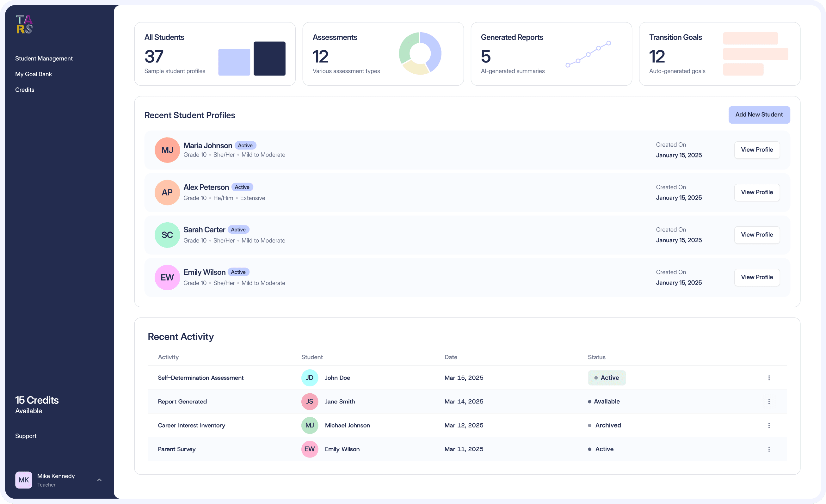This screenshot has height=504, width=826.
Task: View Profile for Alex Peterson
Action: click(757, 192)
